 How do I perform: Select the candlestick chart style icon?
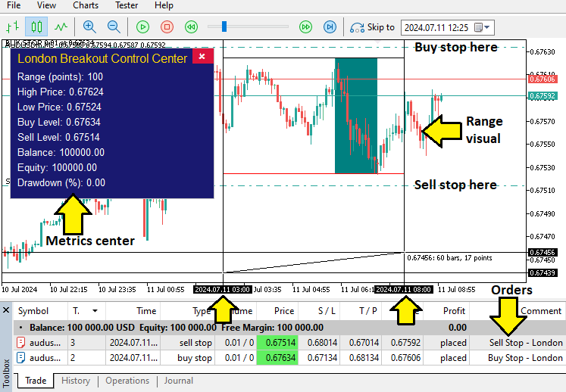point(36,27)
